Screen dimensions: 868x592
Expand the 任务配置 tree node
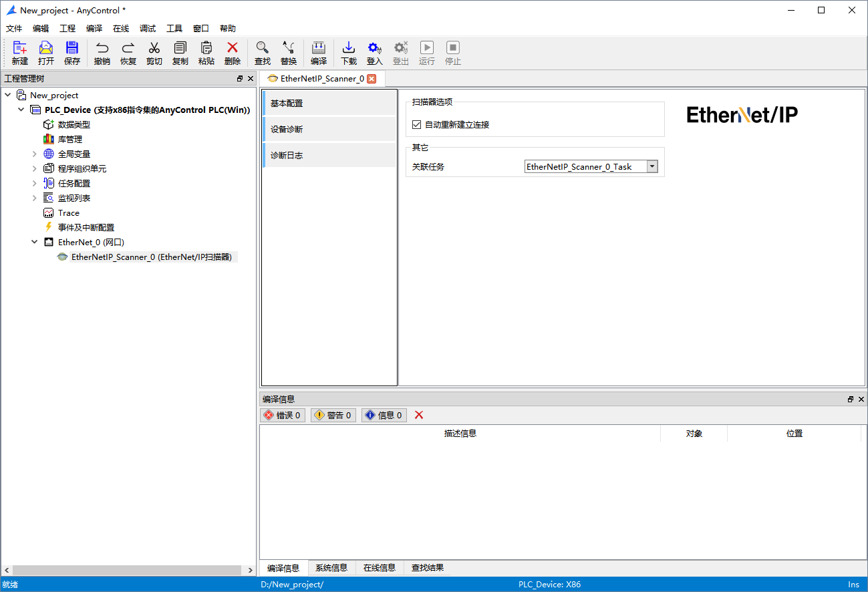click(35, 183)
